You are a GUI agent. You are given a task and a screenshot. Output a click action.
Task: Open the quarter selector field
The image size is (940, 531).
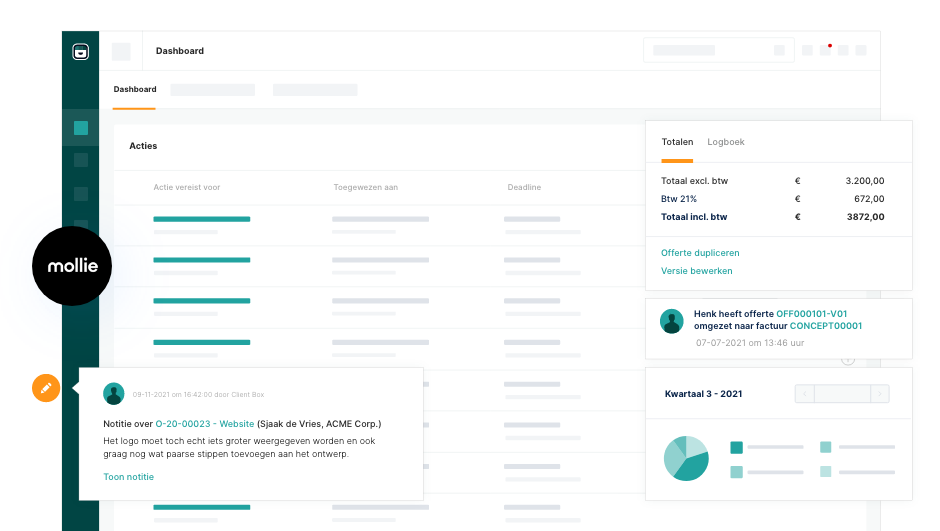pyautogui.click(x=841, y=394)
